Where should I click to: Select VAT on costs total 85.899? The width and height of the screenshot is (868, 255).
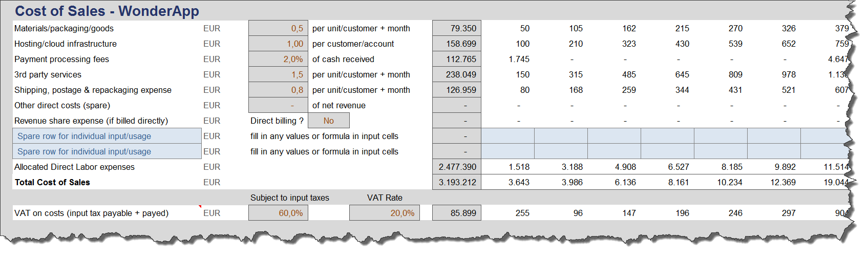tap(457, 213)
